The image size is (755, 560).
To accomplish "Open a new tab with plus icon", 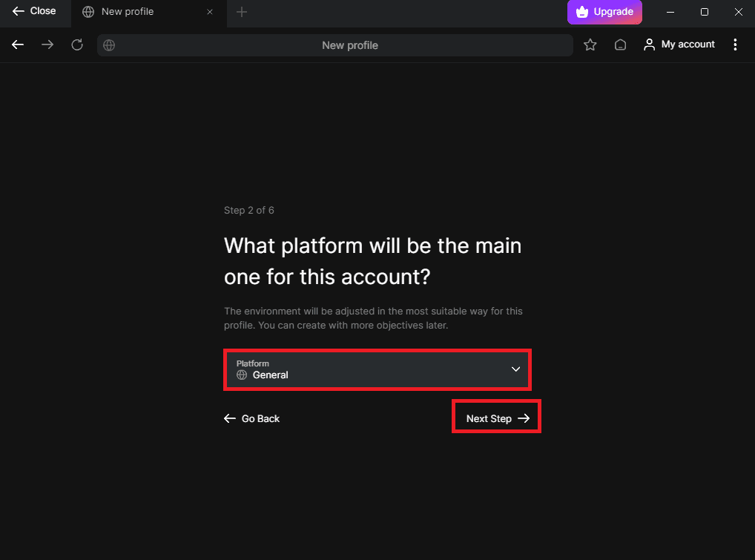I will (242, 12).
